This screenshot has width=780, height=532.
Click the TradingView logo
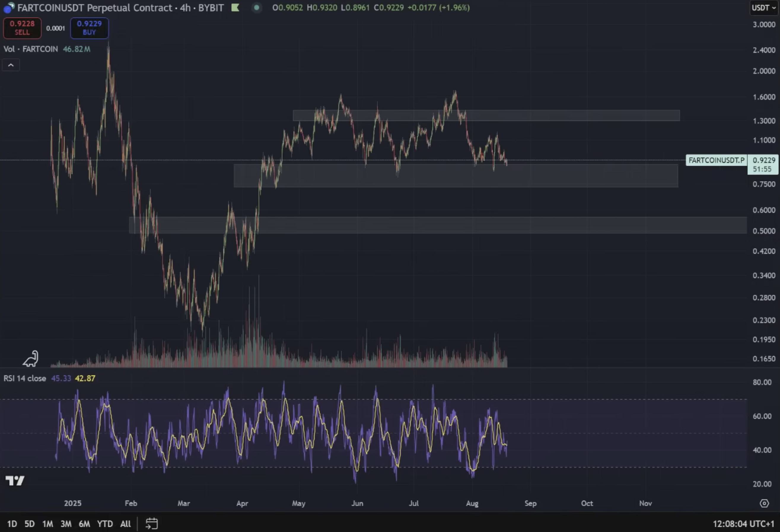coord(15,481)
